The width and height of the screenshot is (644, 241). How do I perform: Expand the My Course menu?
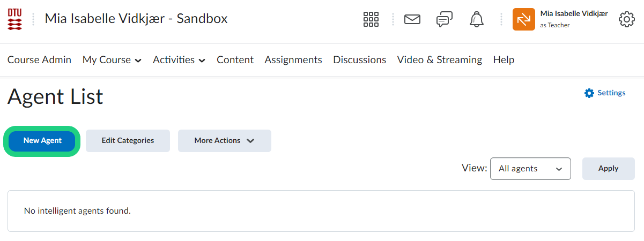click(112, 60)
